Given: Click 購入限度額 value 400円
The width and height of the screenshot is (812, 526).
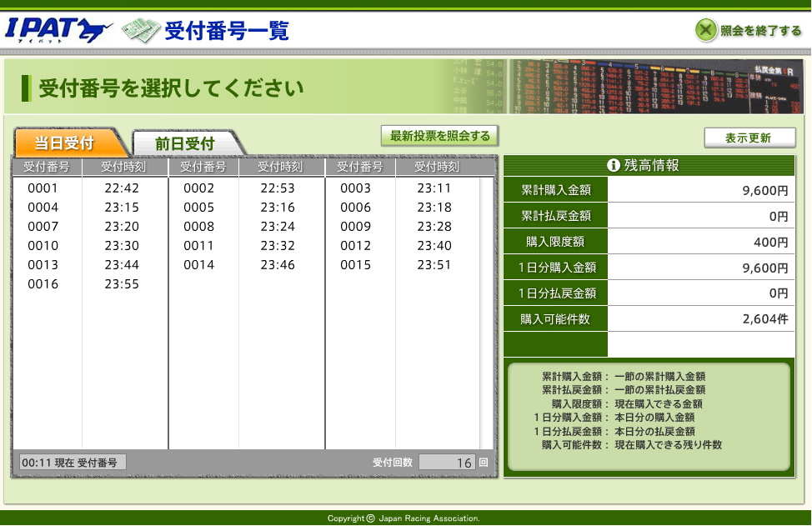Looking at the screenshot, I should pos(770,243).
